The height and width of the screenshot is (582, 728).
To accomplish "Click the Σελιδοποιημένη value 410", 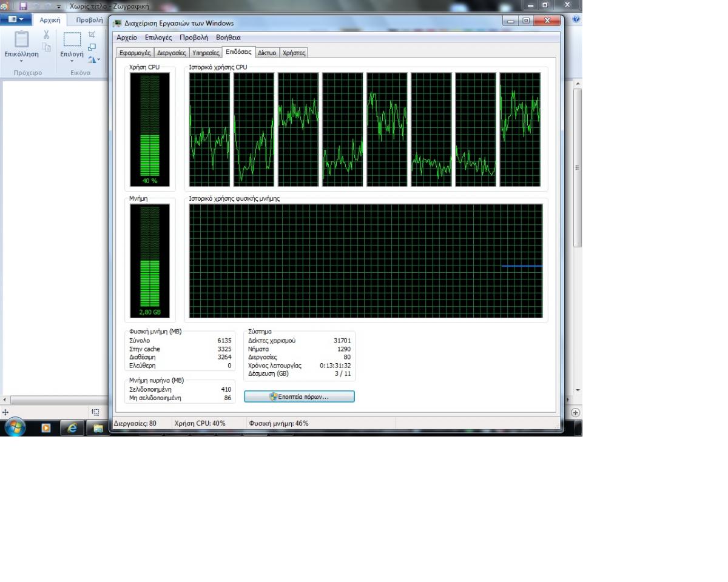I will [226, 390].
